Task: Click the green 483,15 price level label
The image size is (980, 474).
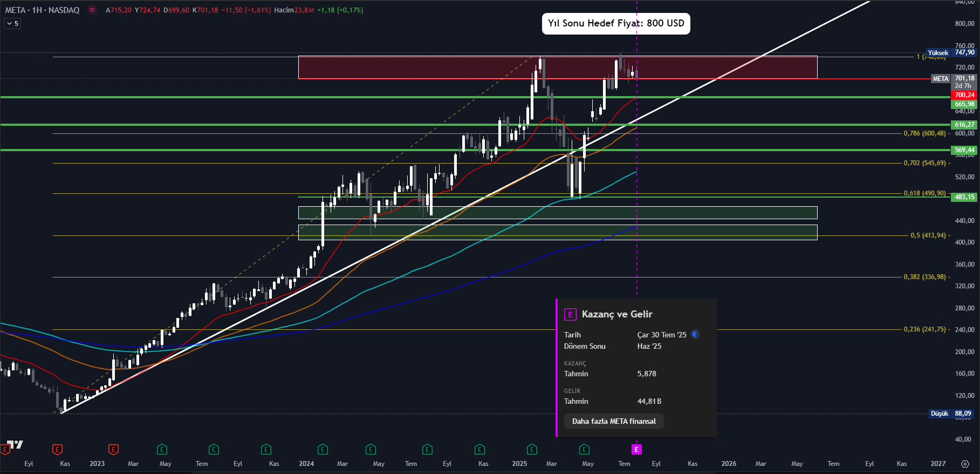Action: (x=964, y=197)
